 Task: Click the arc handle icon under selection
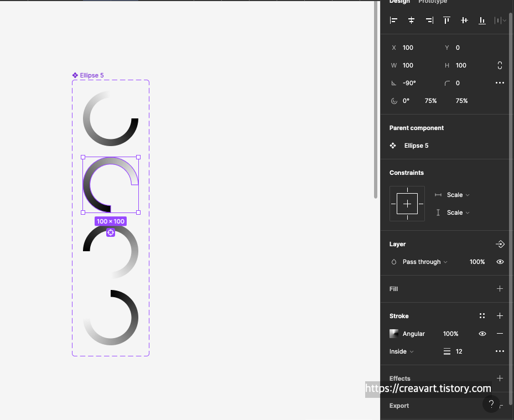click(111, 232)
